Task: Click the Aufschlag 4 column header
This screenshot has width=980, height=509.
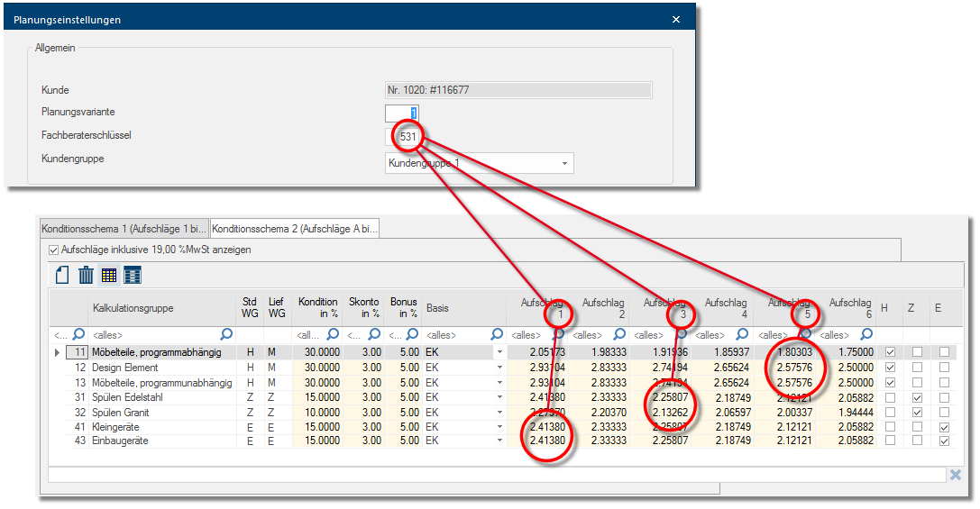Action: (x=725, y=308)
